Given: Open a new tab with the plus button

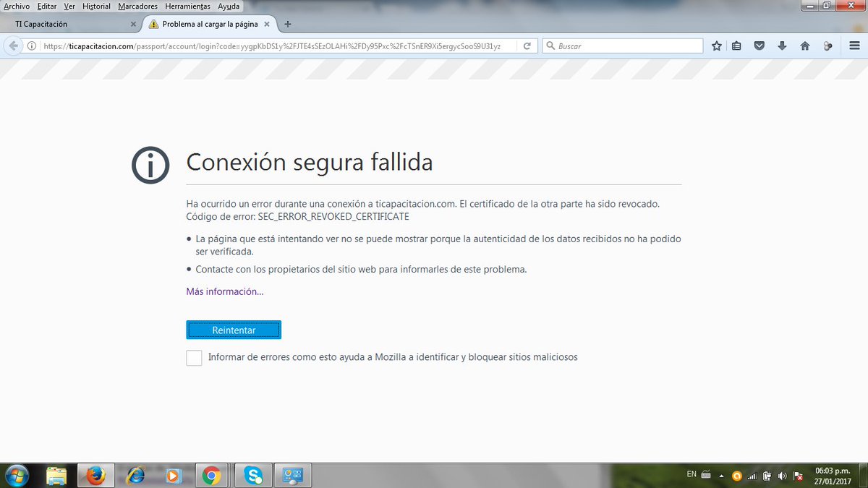Looking at the screenshot, I should coord(288,24).
